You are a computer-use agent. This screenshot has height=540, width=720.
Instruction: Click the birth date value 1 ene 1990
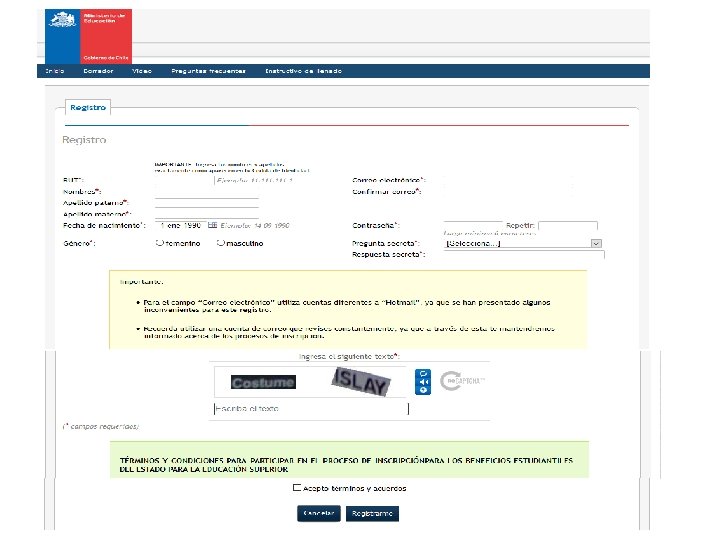coord(181,225)
